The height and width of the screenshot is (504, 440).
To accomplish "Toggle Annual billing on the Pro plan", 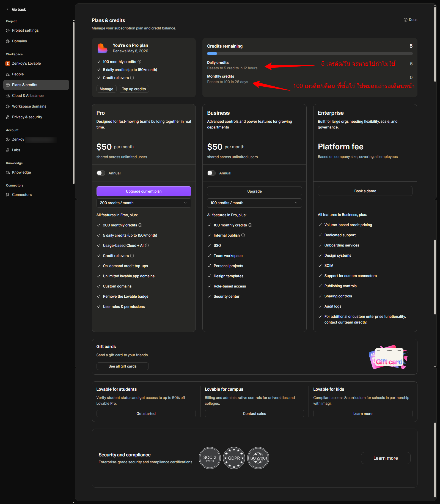I will (x=101, y=173).
